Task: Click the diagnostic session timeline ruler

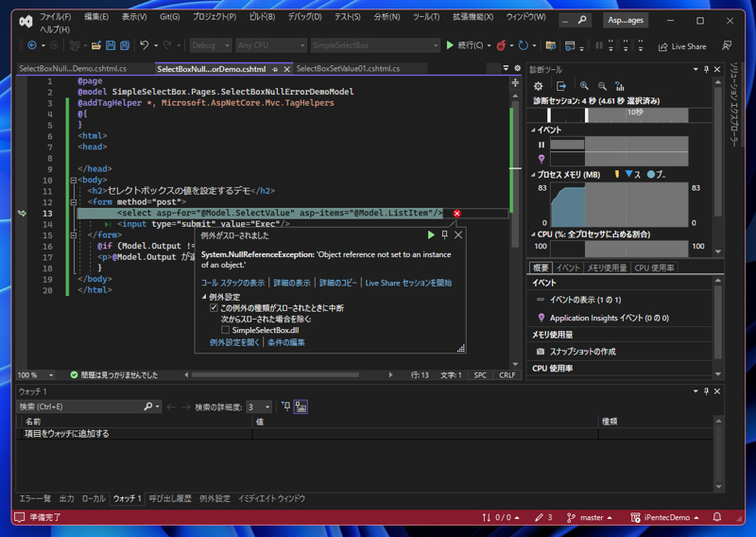Action: pos(619,114)
